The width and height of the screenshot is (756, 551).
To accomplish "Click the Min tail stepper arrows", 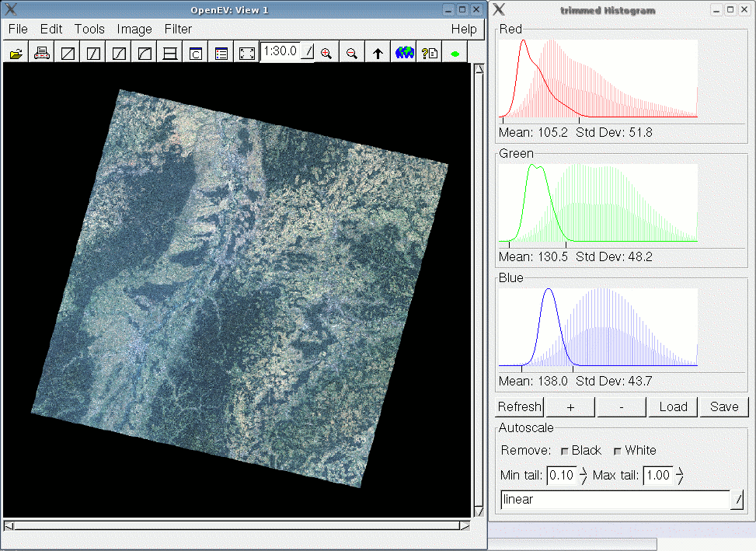I will pyautogui.click(x=584, y=476).
